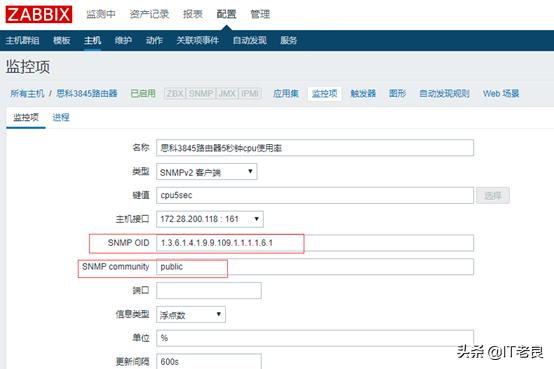Go to 模板 submenu

(x=61, y=40)
